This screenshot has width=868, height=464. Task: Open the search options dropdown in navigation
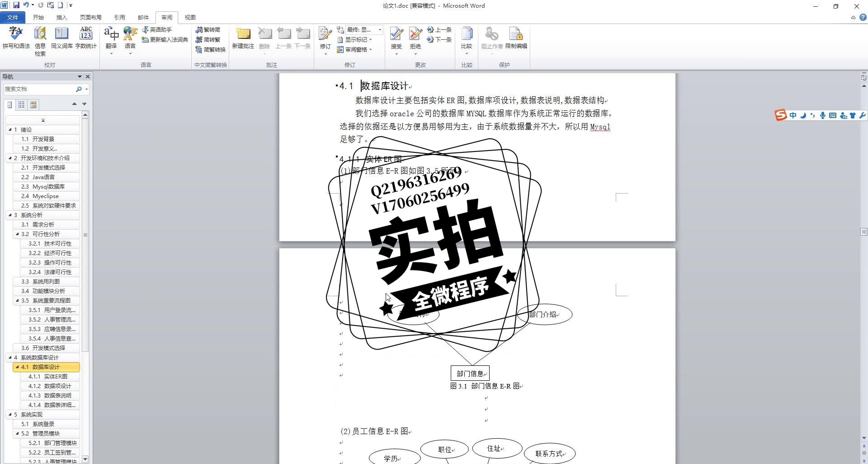coord(86,89)
